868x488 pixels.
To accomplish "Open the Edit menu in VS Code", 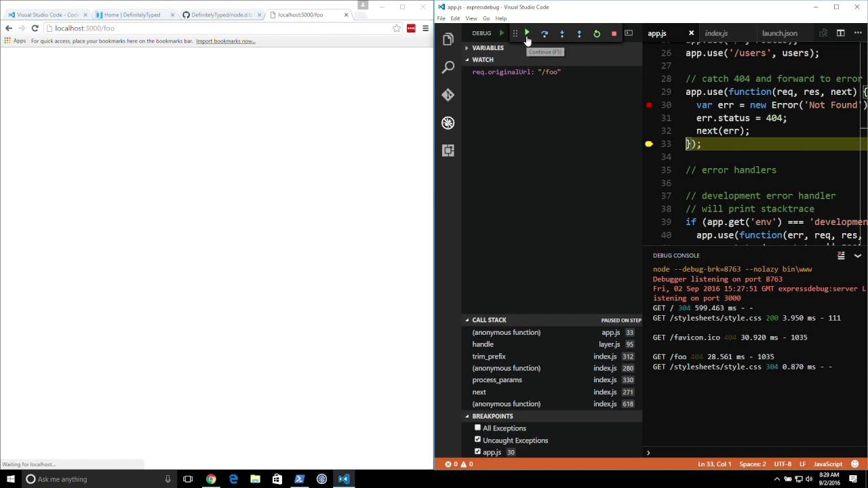I will [456, 18].
